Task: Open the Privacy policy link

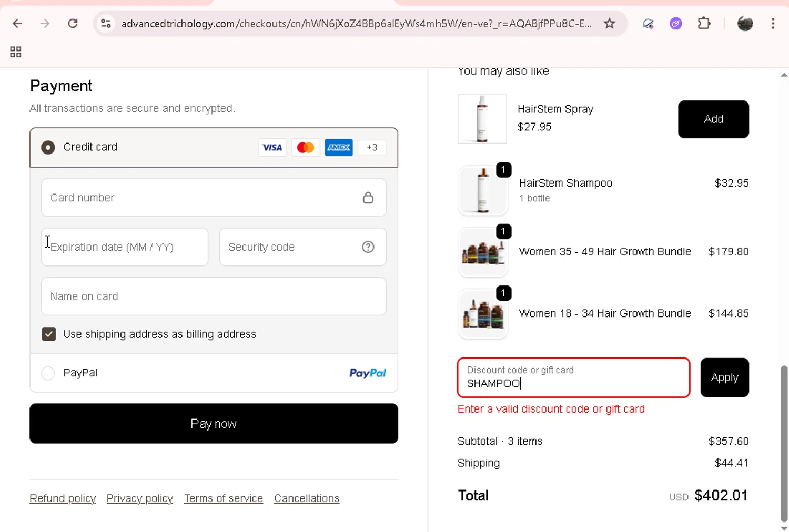Action: [x=140, y=498]
